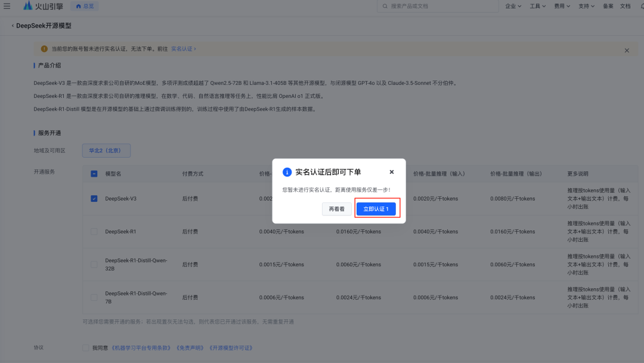This screenshot has width=644, height=363.
Task: Open the hamburger navigation menu
Action: [7, 6]
